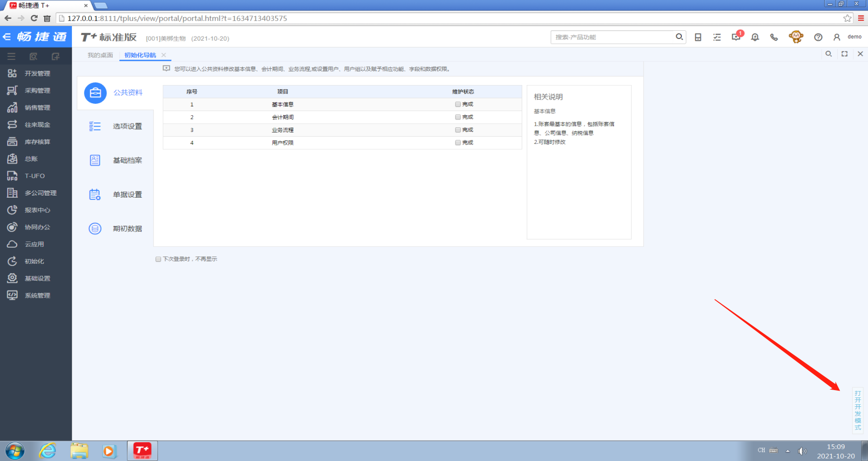Bookmark page with the star icon
The image size is (868, 461).
pyautogui.click(x=848, y=18)
